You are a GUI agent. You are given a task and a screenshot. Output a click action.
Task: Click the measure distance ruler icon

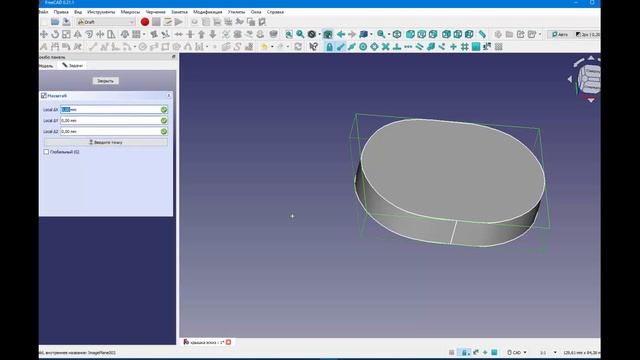pyautogui.click(x=482, y=35)
